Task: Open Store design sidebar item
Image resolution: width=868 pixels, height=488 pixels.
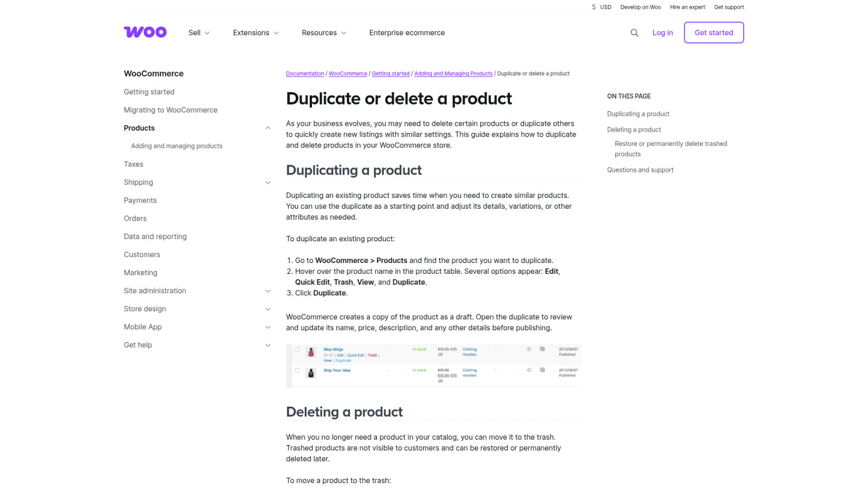Action: (145, 309)
